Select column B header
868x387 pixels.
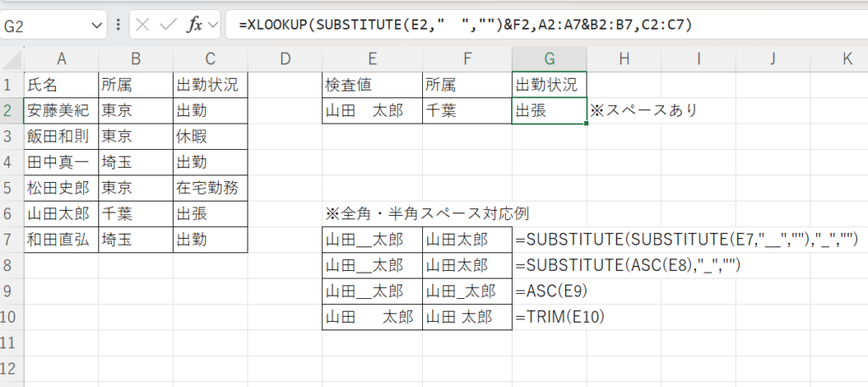pyautogui.click(x=136, y=59)
